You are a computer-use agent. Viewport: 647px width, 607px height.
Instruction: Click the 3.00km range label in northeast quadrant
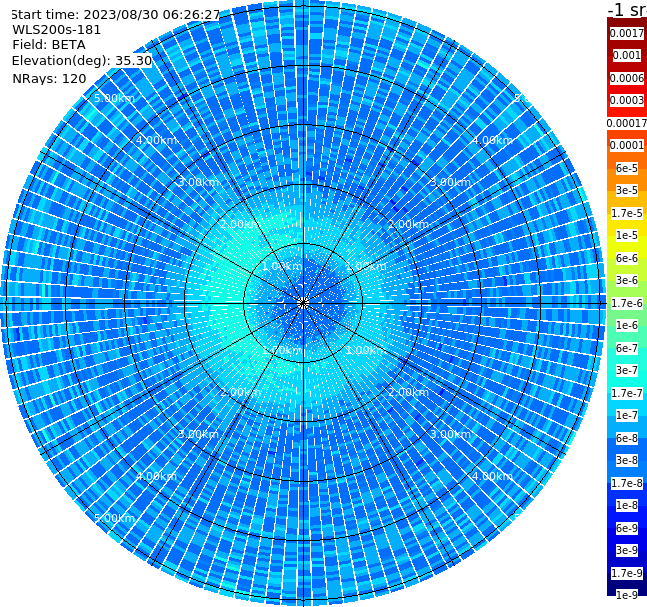click(x=450, y=182)
